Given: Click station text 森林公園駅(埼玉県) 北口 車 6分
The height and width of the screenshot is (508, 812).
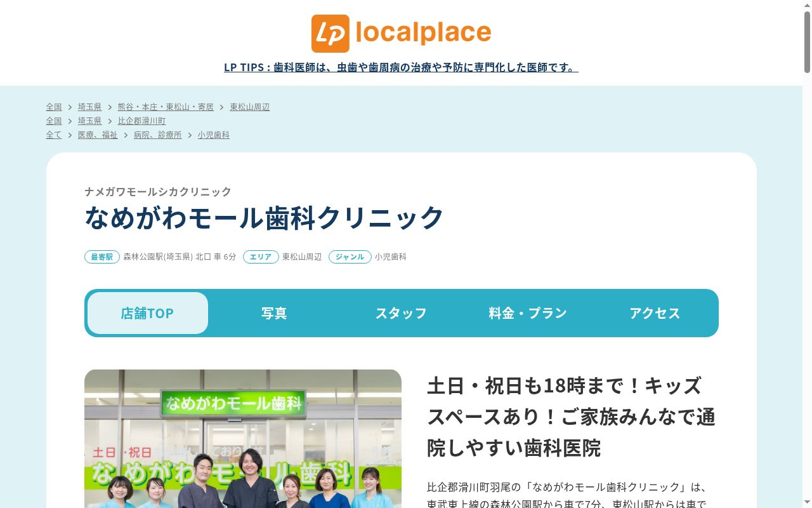Looking at the screenshot, I should pos(180,257).
